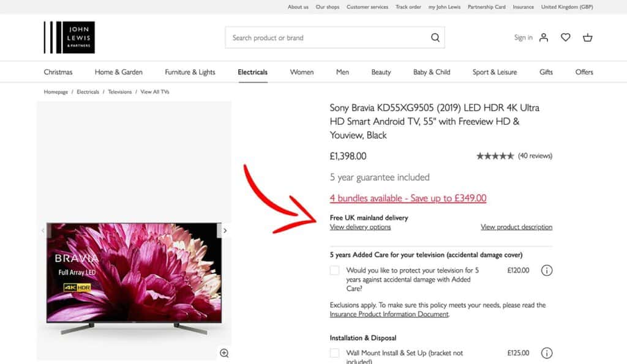The image size is (627, 364).
Task: Click the John Lewis logo
Action: coord(69,37)
